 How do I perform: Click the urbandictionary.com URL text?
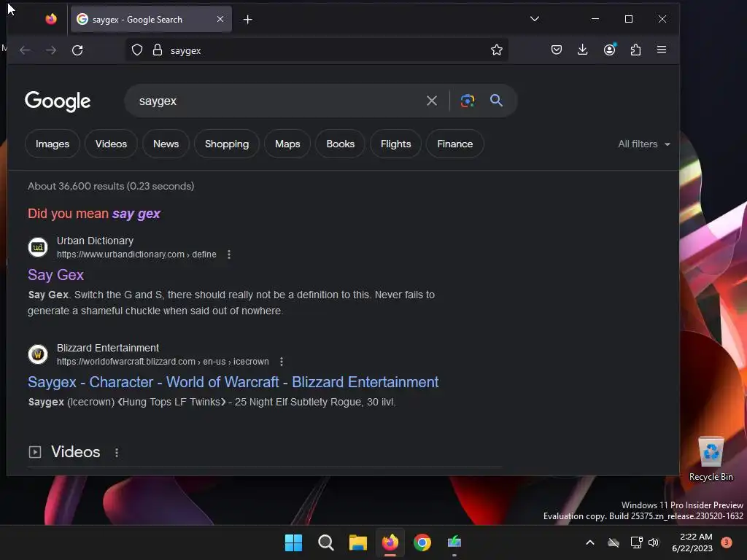[x=136, y=254]
